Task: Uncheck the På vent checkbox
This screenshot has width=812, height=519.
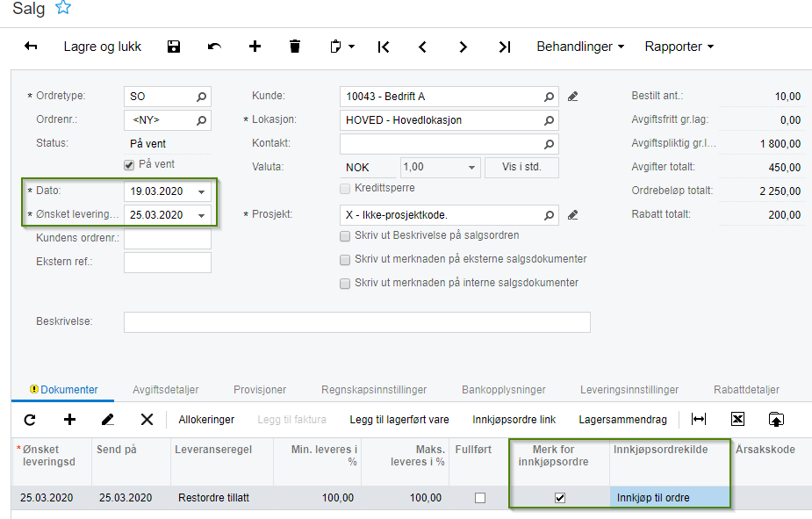Action: click(x=129, y=165)
